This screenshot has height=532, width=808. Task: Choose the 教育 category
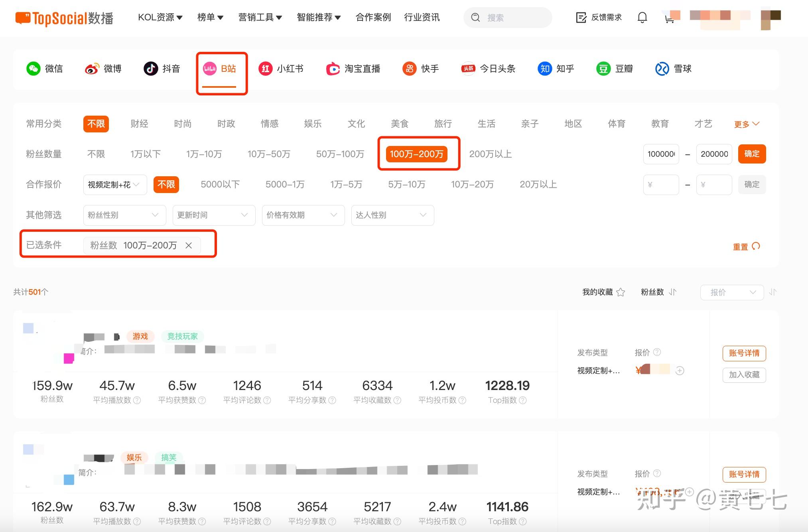[660, 124]
